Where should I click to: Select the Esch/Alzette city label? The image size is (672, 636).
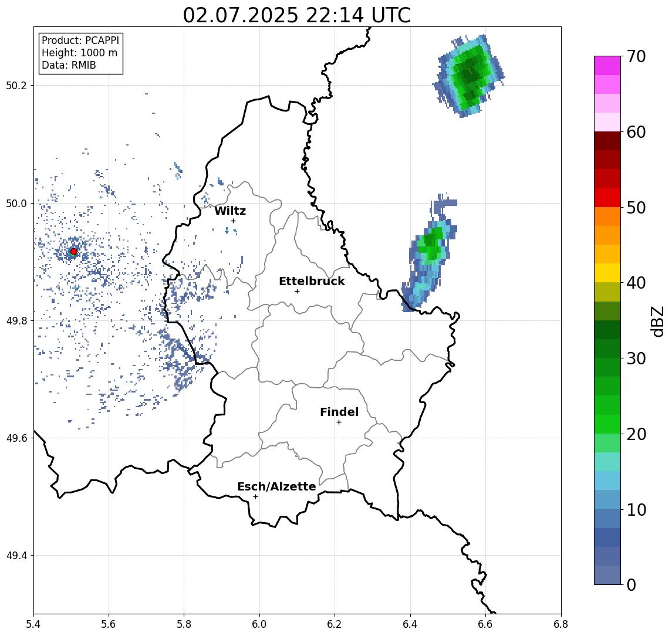click(276, 486)
